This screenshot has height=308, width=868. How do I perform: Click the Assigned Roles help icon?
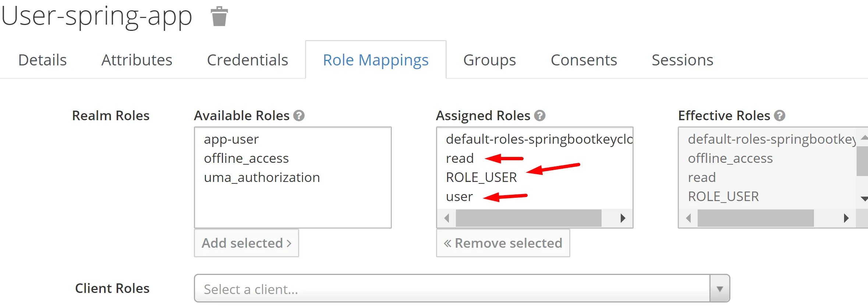click(539, 116)
